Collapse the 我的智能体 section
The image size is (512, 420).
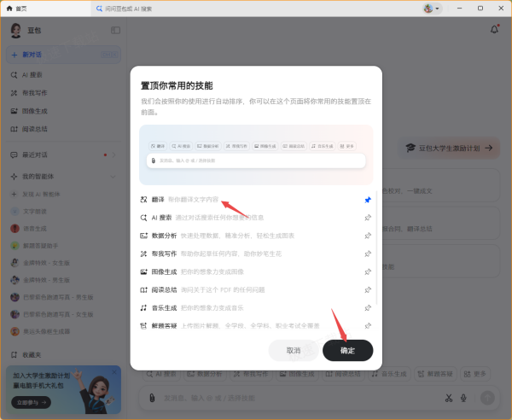[x=113, y=177]
